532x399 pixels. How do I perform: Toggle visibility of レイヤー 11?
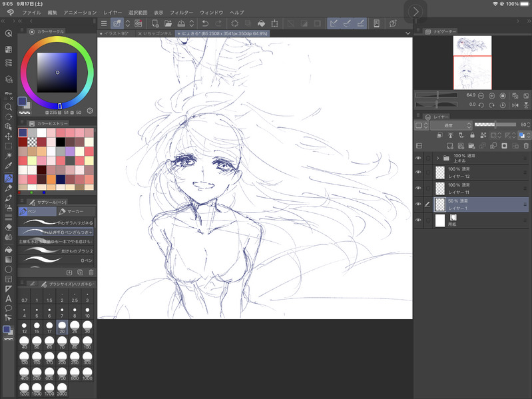point(418,189)
